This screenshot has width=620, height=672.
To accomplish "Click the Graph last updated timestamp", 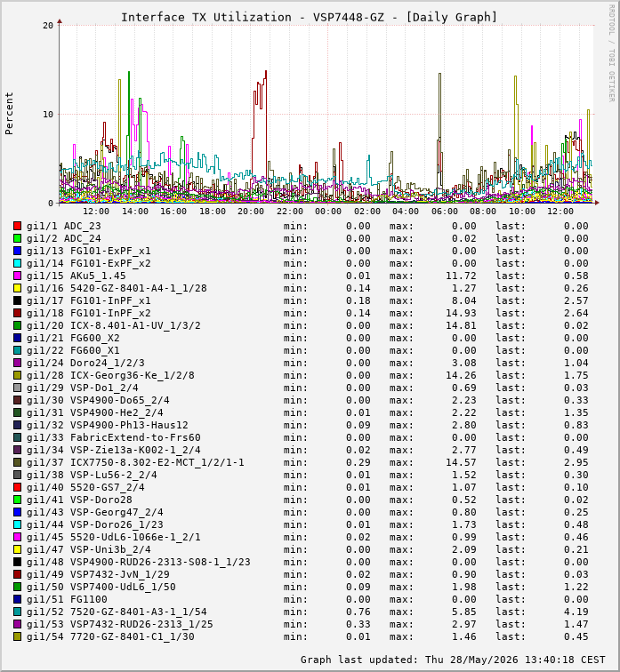I will (453, 660).
